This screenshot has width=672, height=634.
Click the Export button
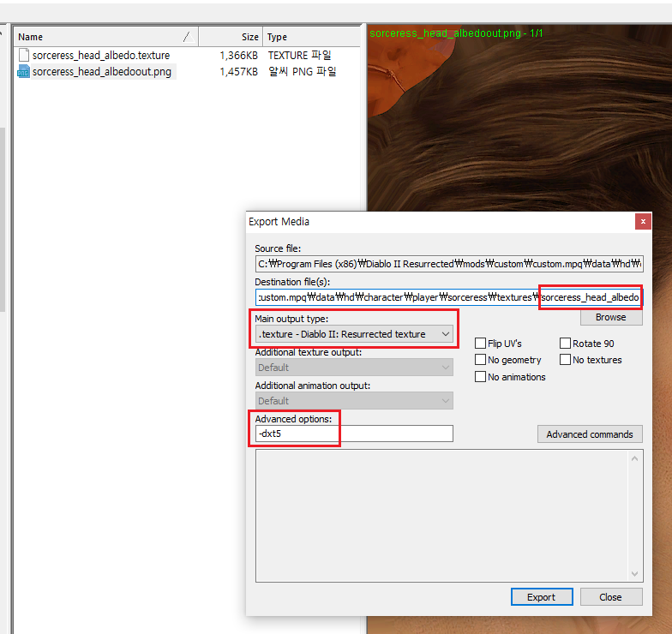click(542, 597)
